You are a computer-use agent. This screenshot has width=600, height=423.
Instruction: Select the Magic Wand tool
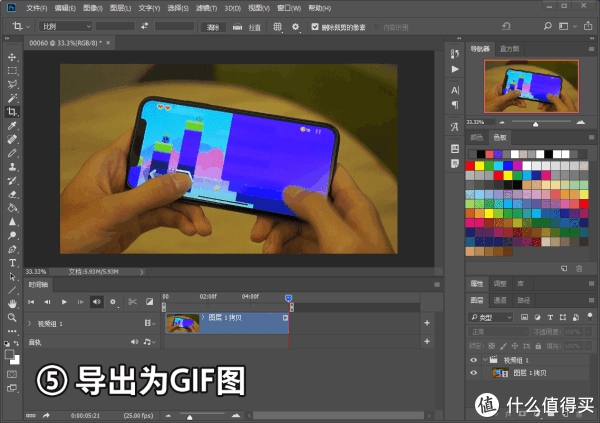[12, 98]
